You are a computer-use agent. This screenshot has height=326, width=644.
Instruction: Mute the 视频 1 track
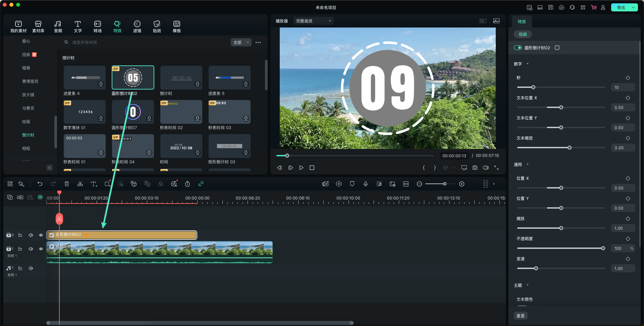coord(31,249)
